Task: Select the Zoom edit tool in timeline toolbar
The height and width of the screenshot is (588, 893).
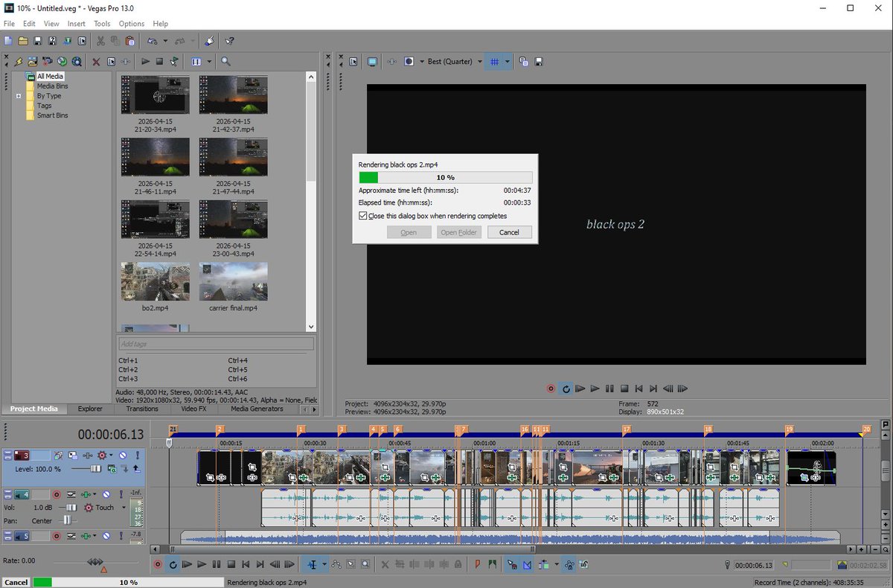Action: [x=365, y=565]
